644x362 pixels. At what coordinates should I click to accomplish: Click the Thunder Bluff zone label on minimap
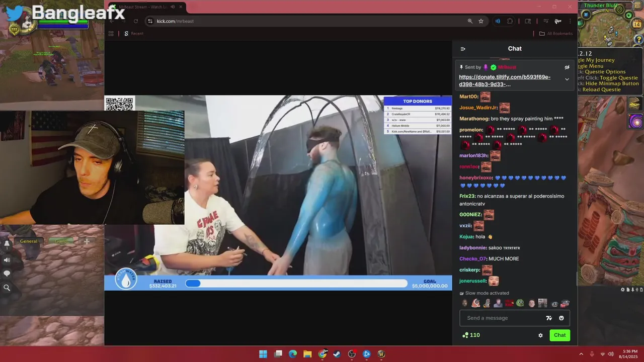600,6
